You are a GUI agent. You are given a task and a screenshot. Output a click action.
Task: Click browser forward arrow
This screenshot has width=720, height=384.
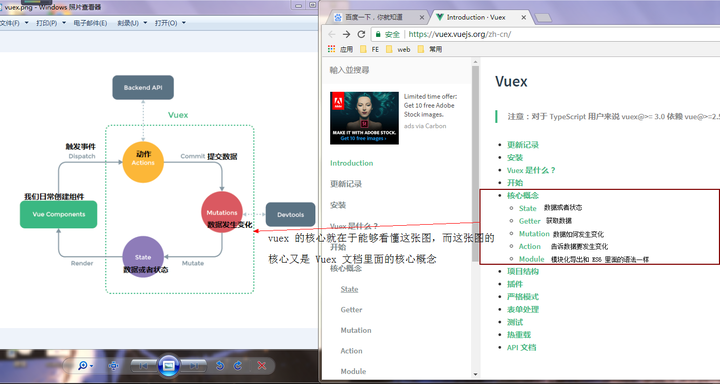(x=346, y=34)
